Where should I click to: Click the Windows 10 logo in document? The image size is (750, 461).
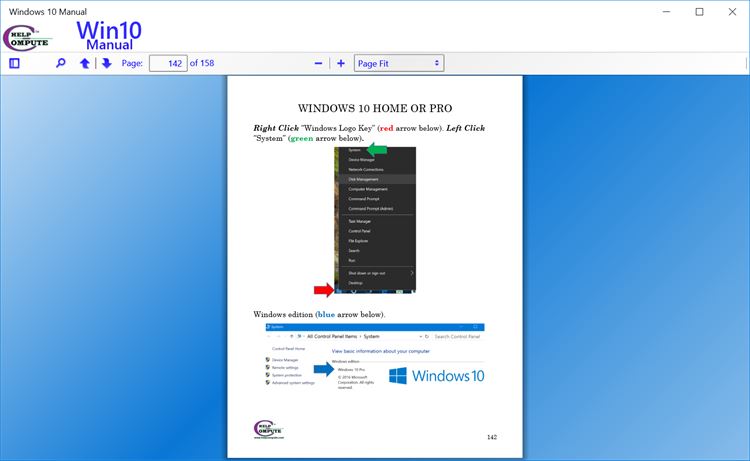tap(436, 376)
